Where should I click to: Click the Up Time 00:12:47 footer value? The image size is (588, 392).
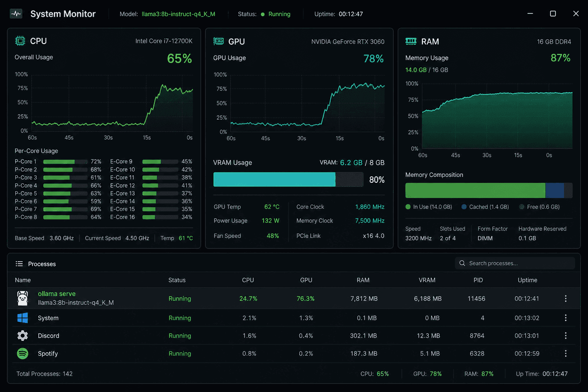click(555, 374)
